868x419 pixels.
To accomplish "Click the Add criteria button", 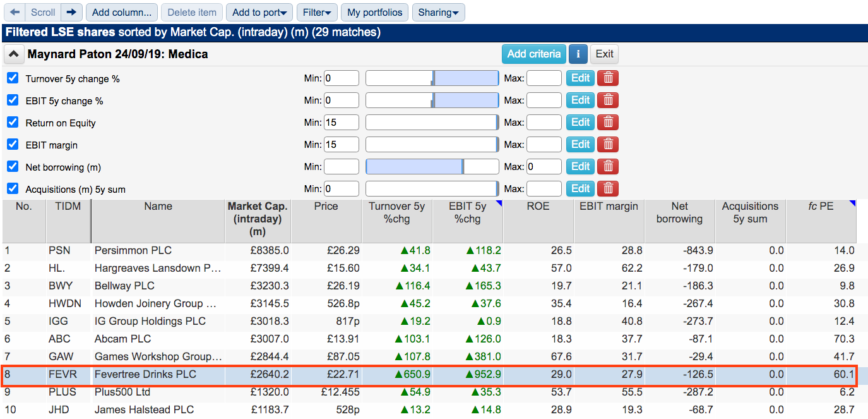I will pyautogui.click(x=533, y=54).
